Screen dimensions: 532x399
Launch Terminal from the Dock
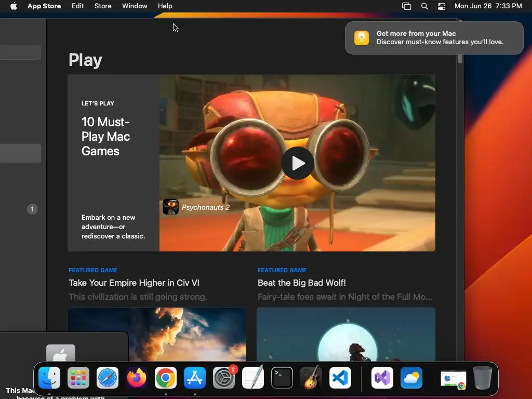pos(282,378)
